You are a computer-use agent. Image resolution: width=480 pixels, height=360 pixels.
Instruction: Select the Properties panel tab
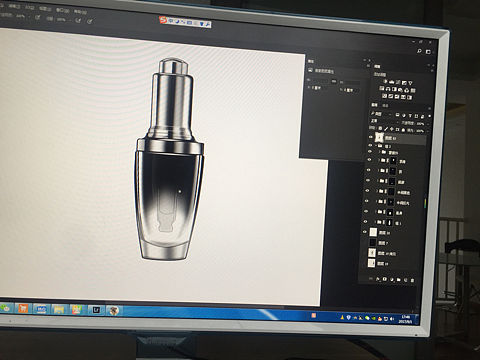pyautogui.click(x=311, y=61)
